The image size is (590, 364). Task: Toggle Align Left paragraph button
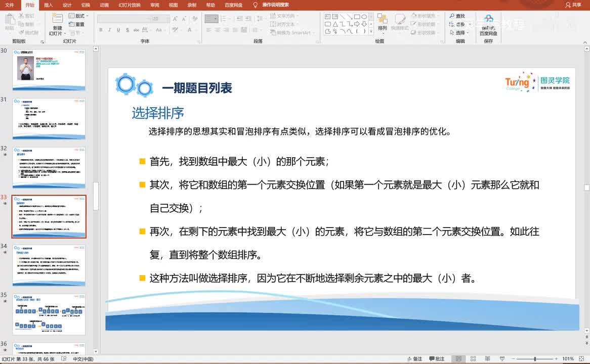[208, 30]
